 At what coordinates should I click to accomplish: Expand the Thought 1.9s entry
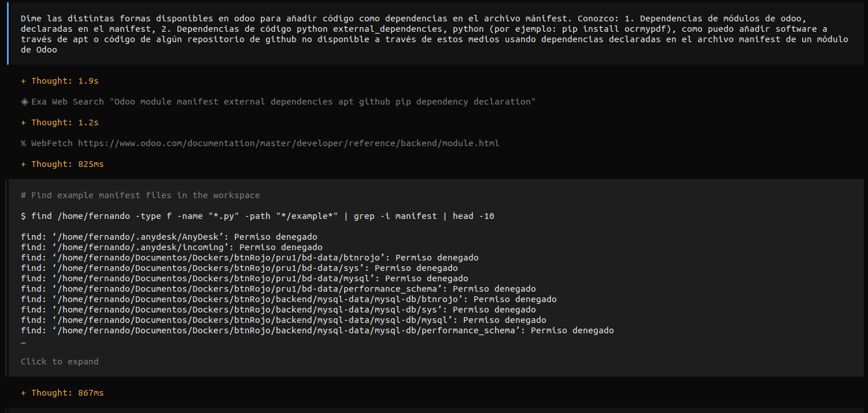click(x=60, y=81)
